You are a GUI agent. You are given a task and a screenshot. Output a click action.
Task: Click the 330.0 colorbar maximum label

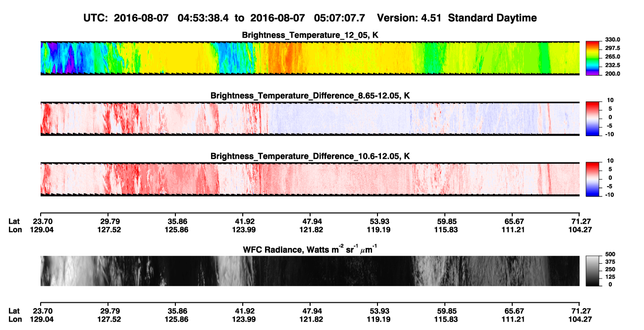(612, 40)
